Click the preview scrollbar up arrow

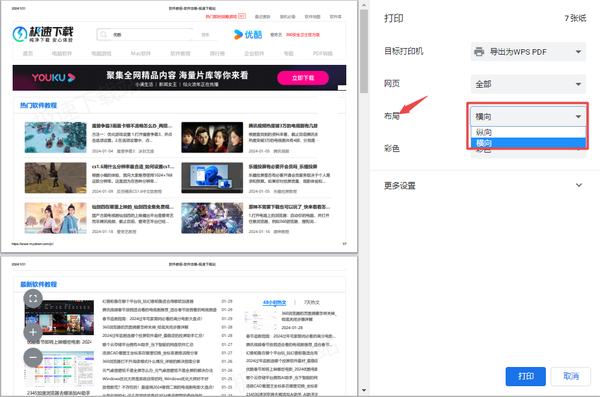364,5
